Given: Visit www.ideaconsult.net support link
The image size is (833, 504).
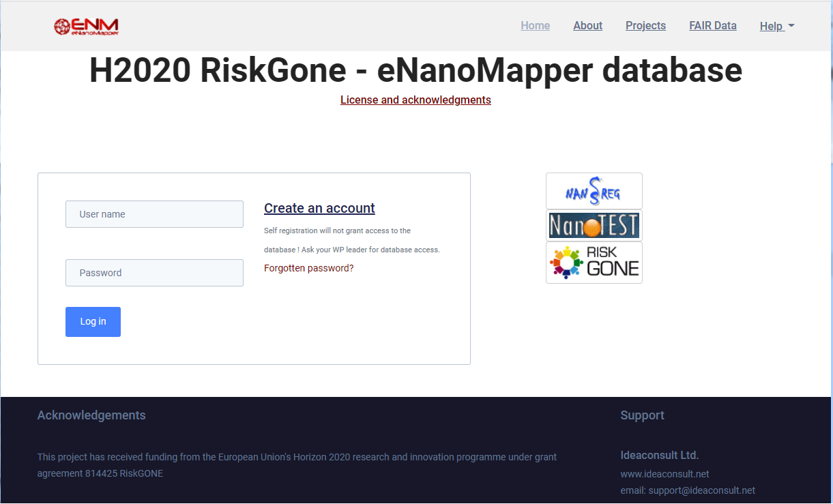Looking at the screenshot, I should (x=664, y=474).
